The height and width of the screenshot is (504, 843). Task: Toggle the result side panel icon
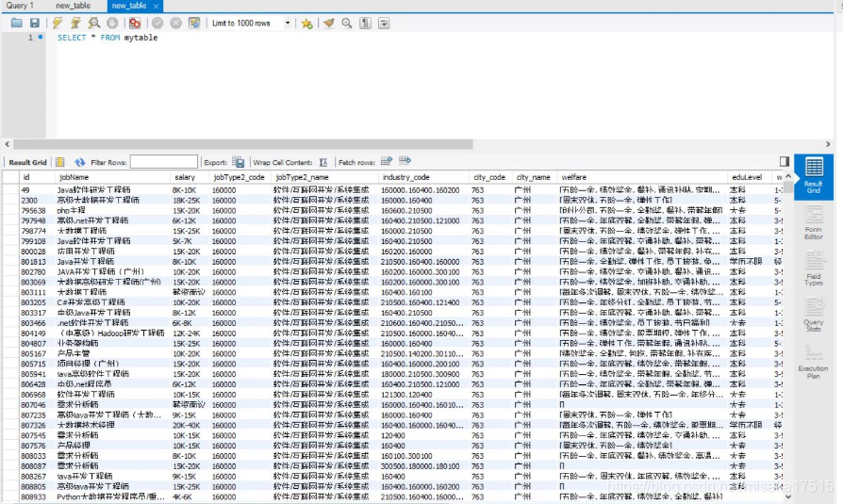tap(785, 161)
